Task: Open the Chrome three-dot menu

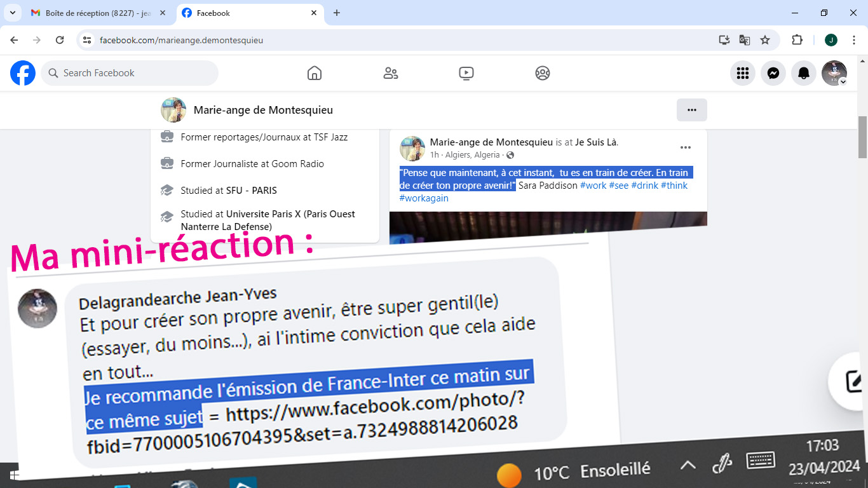Action: coord(854,40)
